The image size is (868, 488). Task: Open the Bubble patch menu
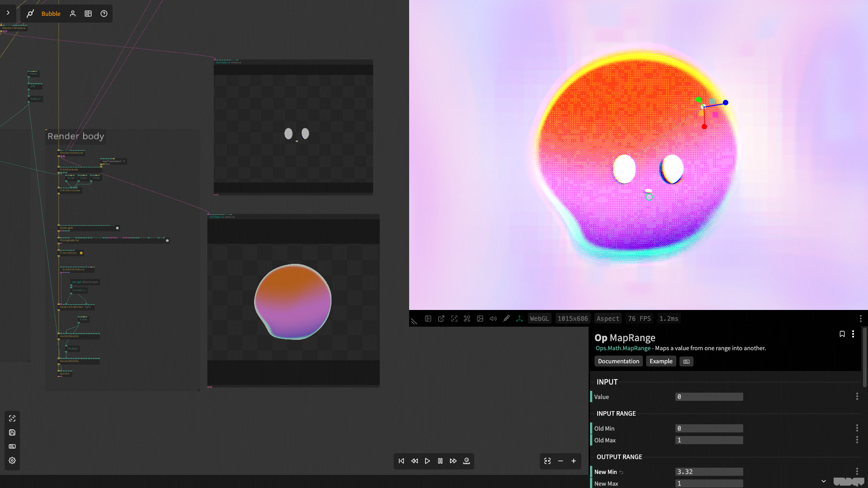pos(51,14)
